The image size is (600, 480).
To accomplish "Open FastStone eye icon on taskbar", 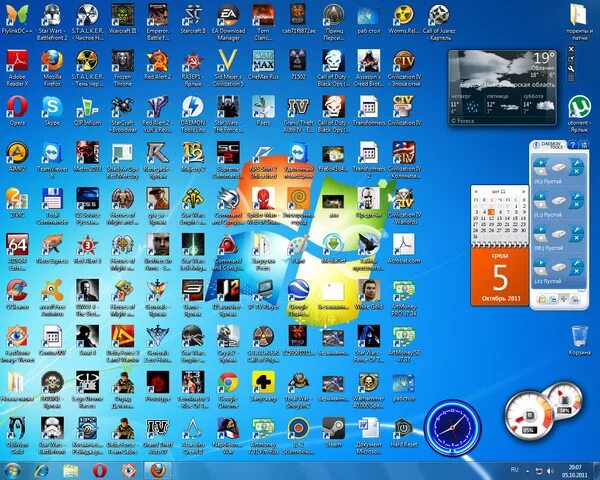I will [x=129, y=470].
